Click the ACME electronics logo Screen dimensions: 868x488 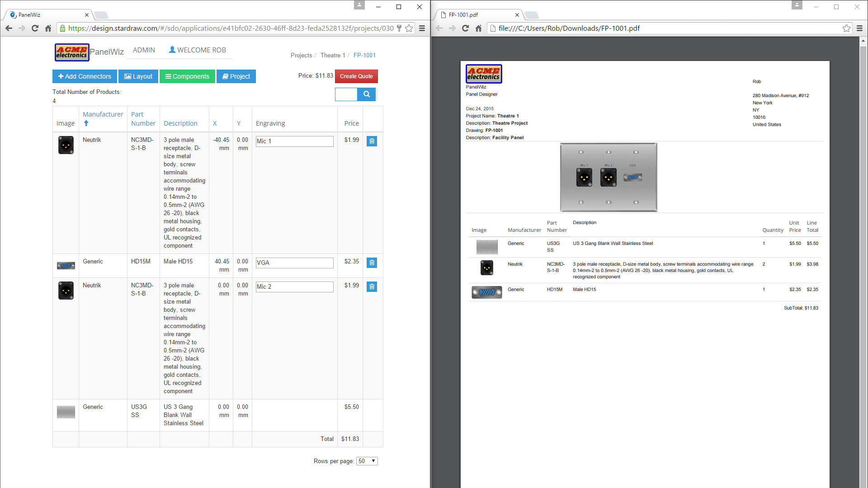click(x=72, y=52)
